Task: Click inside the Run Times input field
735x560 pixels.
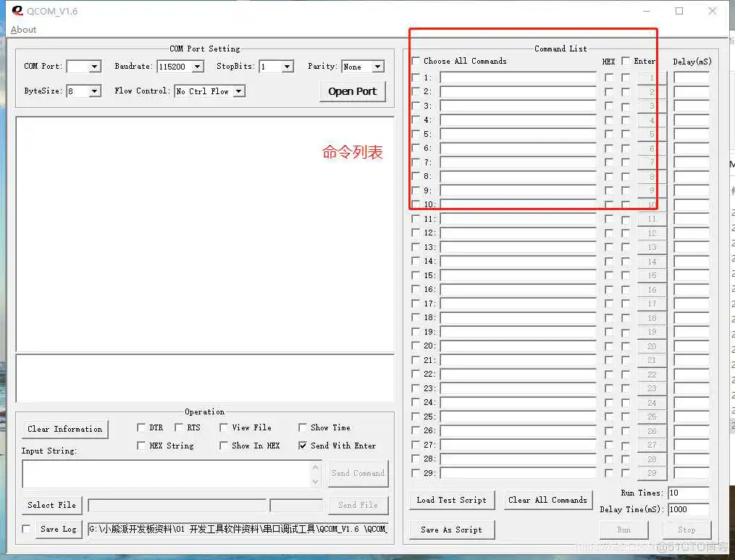Action: [x=688, y=493]
